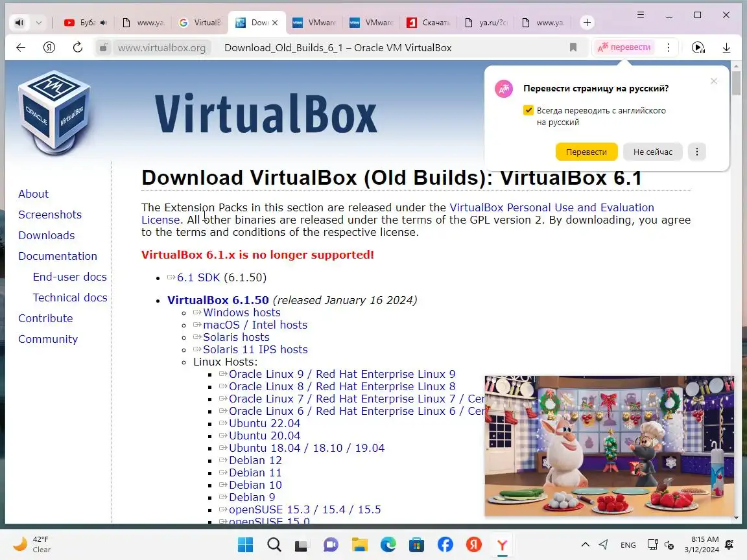Show site security lock info
Viewport: 747px width, 560px height.
(x=103, y=47)
